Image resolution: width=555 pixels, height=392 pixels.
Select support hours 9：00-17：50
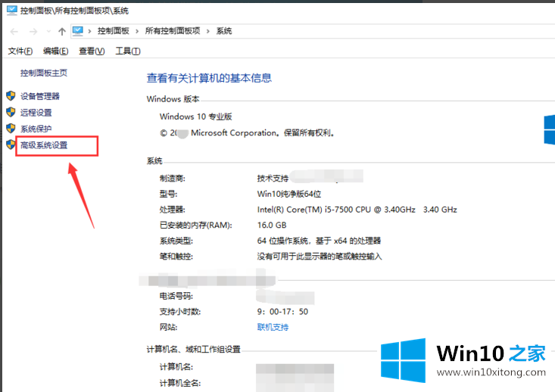coord(282,312)
